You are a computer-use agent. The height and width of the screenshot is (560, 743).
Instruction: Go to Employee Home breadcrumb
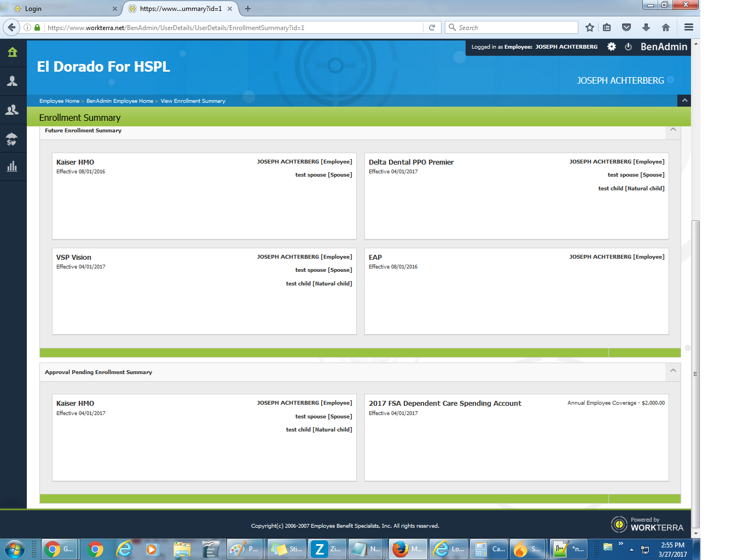pos(59,101)
